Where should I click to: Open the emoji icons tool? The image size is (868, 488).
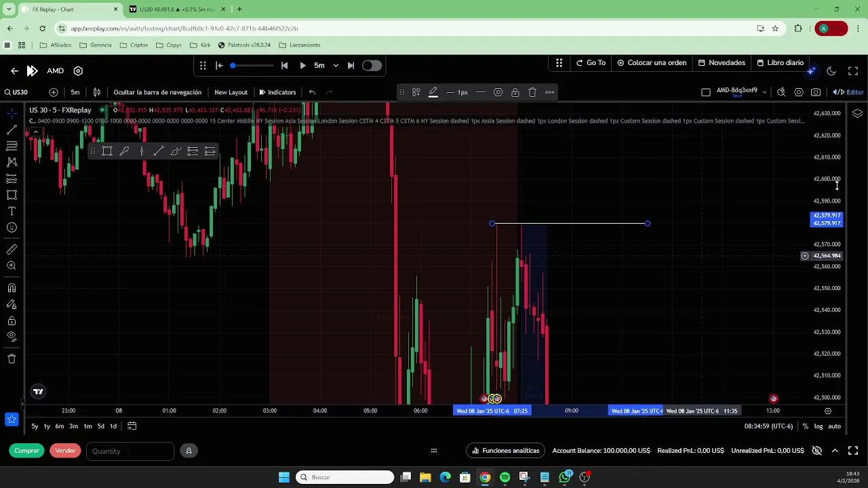click(x=12, y=228)
